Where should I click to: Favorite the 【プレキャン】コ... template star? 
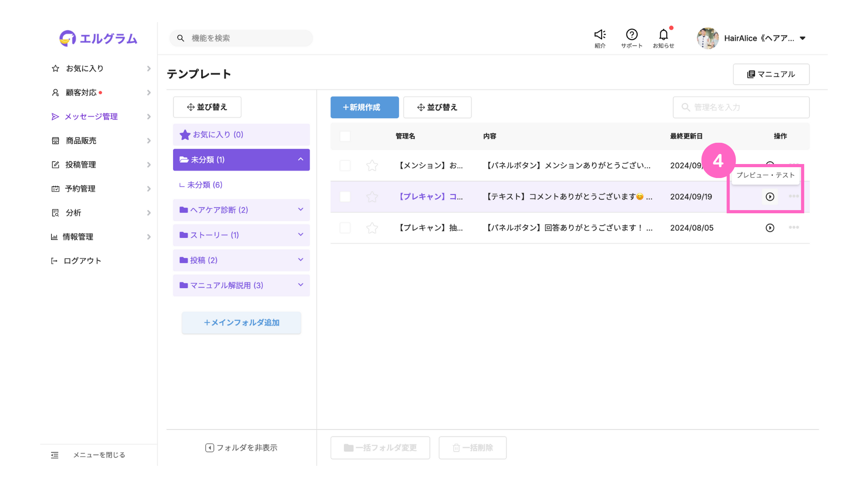(372, 197)
